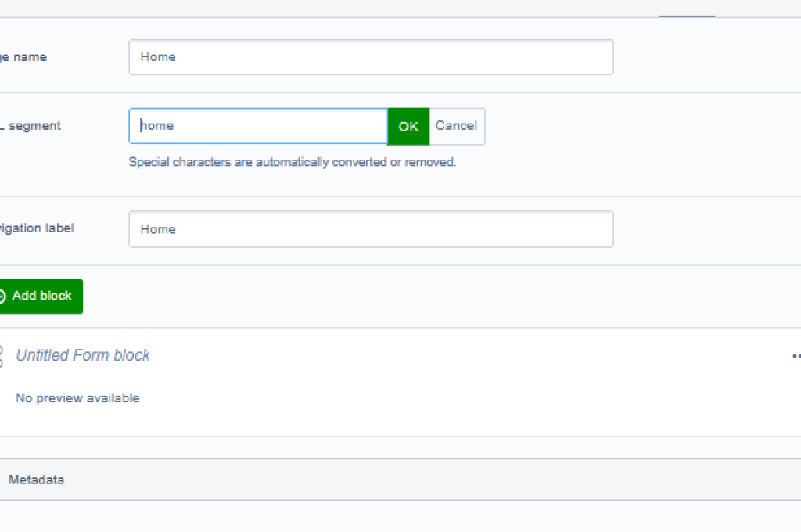Viewport: 801px width, 532px height.
Task: Open the Untitled Form block title
Action: coord(83,355)
